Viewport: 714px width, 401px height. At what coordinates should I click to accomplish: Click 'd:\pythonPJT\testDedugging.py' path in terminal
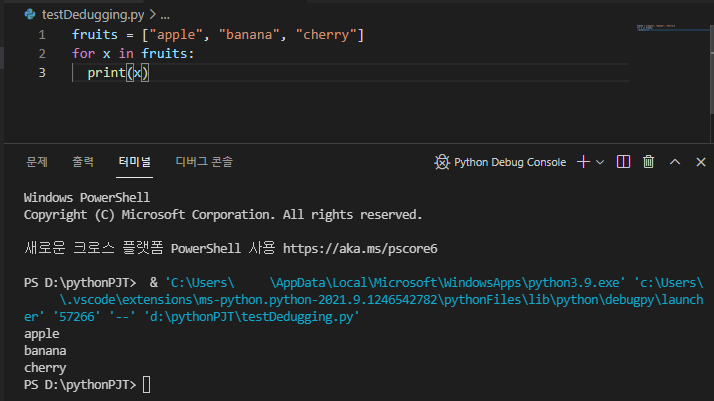point(252,317)
